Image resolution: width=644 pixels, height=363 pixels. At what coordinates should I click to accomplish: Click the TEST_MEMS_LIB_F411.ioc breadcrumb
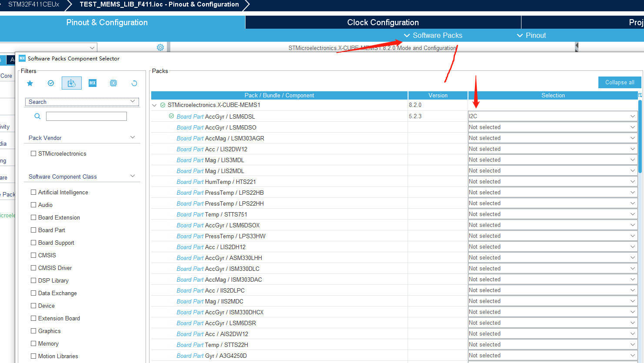[159, 4]
